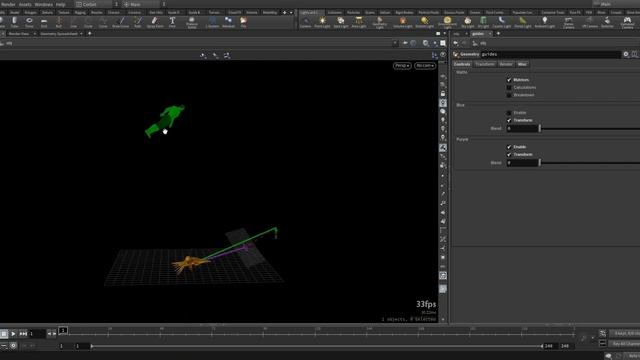The width and height of the screenshot is (640, 360).
Task: Switch to the Controls parameter tab
Action: (462, 64)
